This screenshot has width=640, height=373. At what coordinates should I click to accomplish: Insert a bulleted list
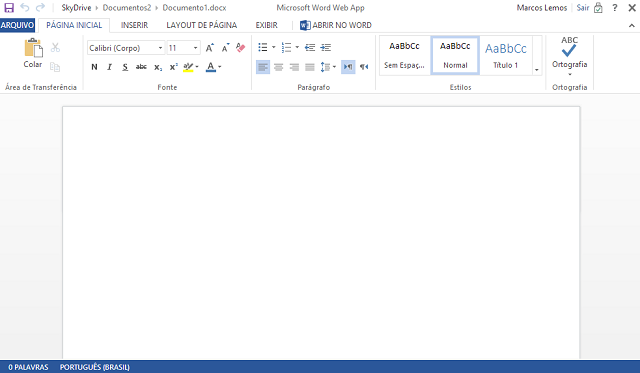pyautogui.click(x=262, y=47)
